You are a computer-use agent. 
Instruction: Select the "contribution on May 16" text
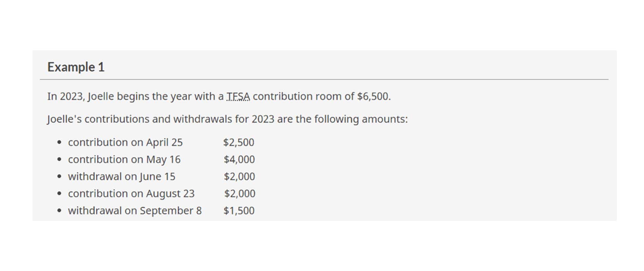124,159
